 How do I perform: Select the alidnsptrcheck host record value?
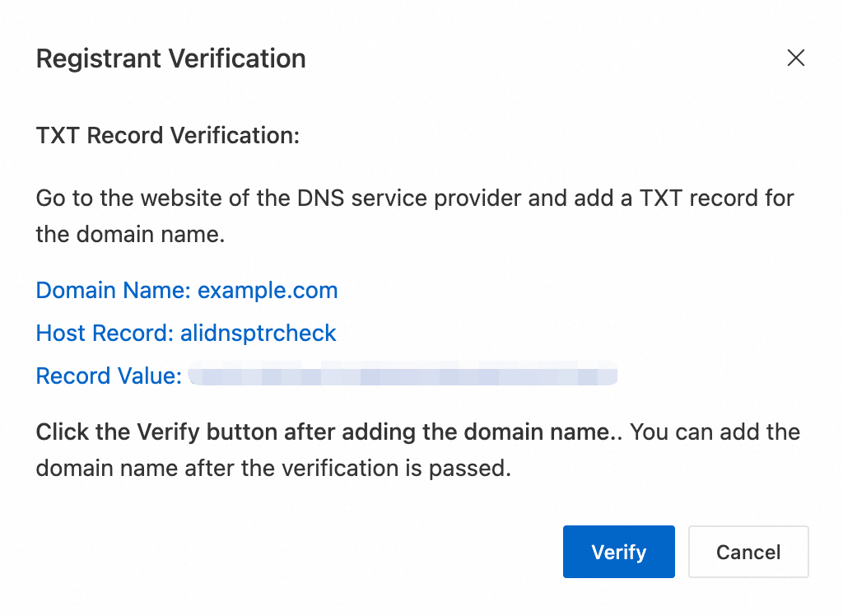coord(258,334)
